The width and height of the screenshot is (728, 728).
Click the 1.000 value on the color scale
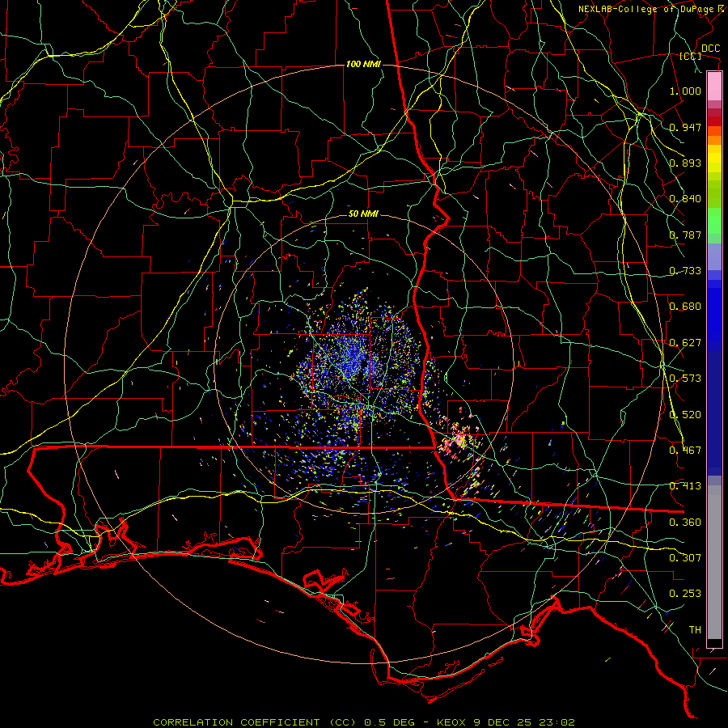click(685, 91)
